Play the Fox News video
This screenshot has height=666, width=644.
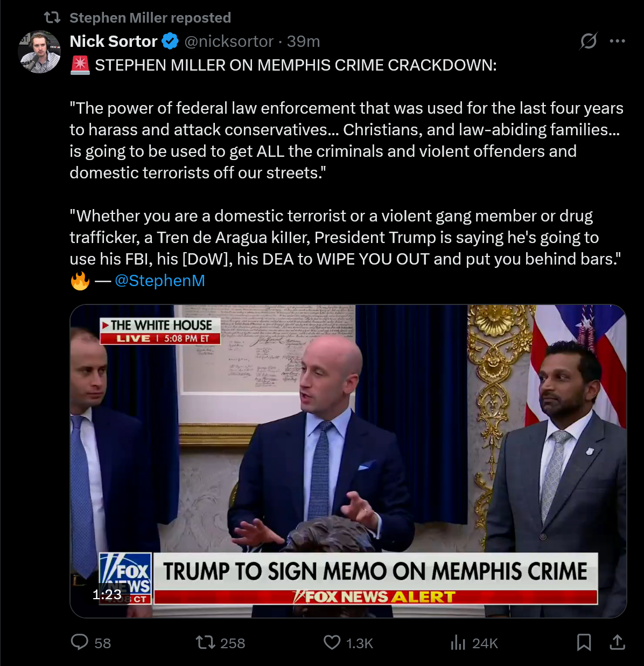(x=348, y=461)
